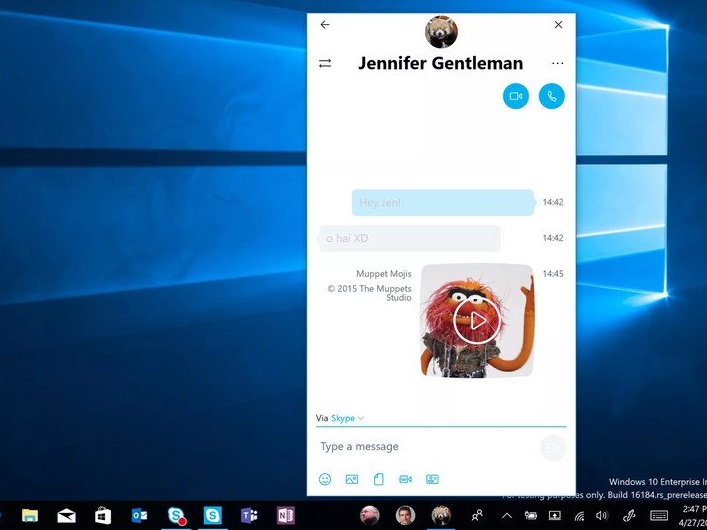707x530 pixels.
Task: Start a voice call with Jennifer
Action: (x=552, y=96)
